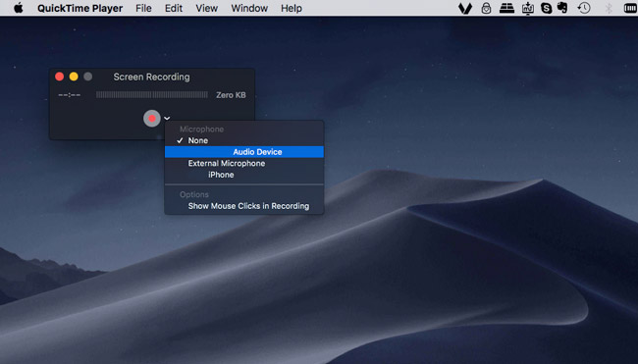Screen dimensions: 638x364
Task: Open the Edit menu
Action: coord(174,8)
